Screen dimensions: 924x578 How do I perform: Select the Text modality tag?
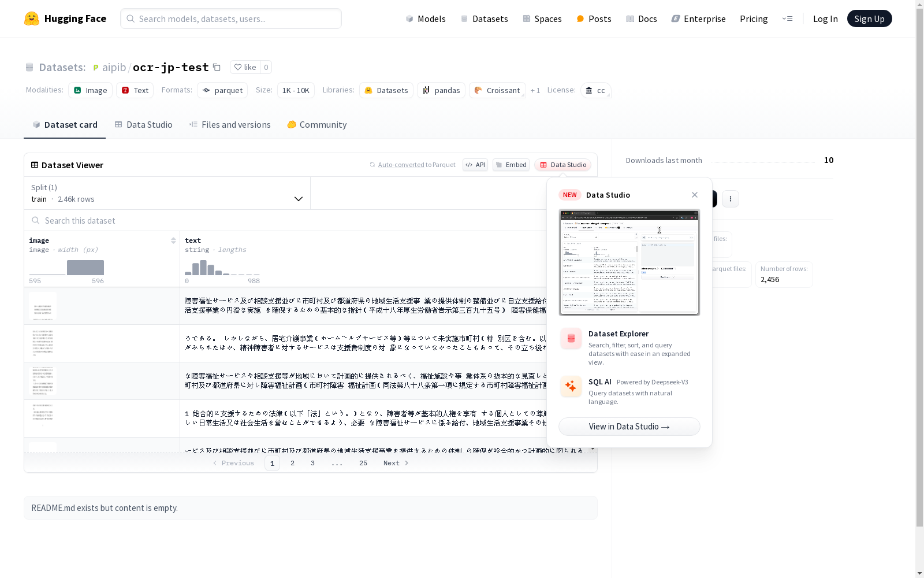pyautogui.click(x=135, y=90)
